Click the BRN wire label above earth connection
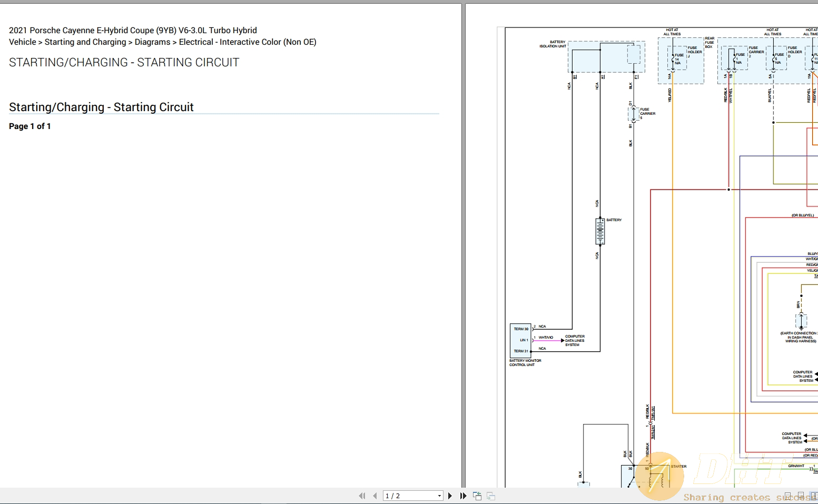 (799, 305)
